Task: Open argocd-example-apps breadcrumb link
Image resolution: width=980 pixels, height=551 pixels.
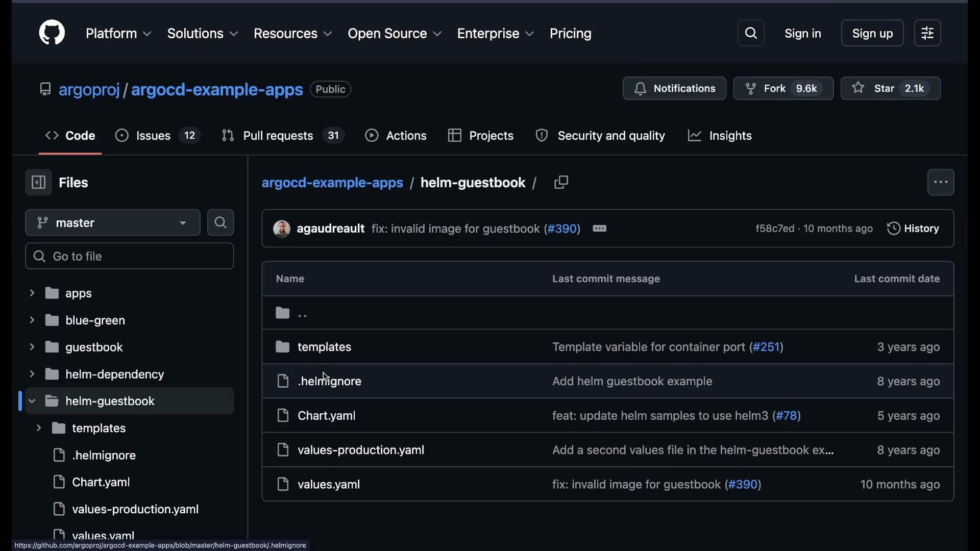Action: (332, 183)
